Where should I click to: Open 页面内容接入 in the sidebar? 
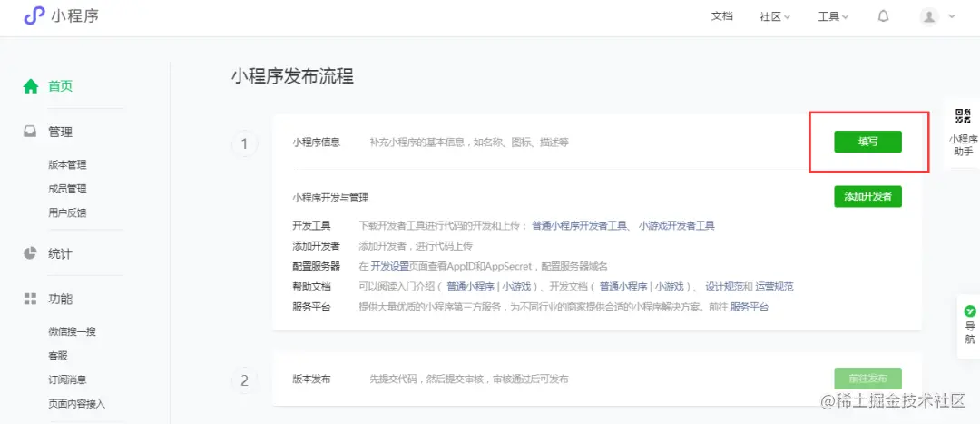coord(77,403)
